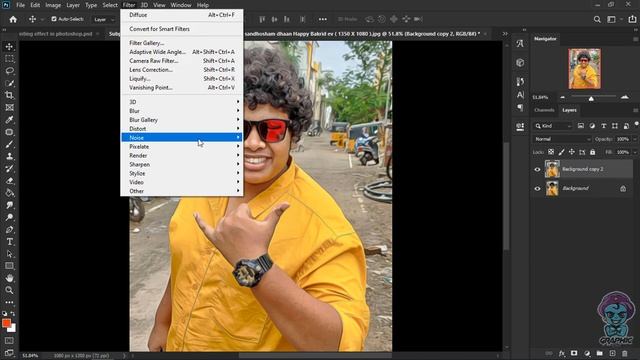Toggle lock all padlock icon
Viewport: 640px width, 360px height.
coord(593,152)
